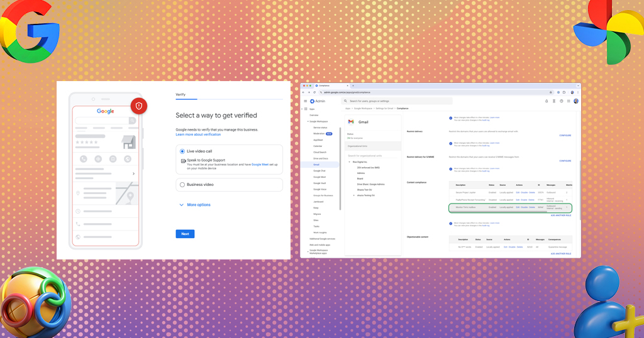The width and height of the screenshot is (644, 338).
Task: Select Gmail in the Admin sidebar
Action: pyautogui.click(x=320, y=165)
